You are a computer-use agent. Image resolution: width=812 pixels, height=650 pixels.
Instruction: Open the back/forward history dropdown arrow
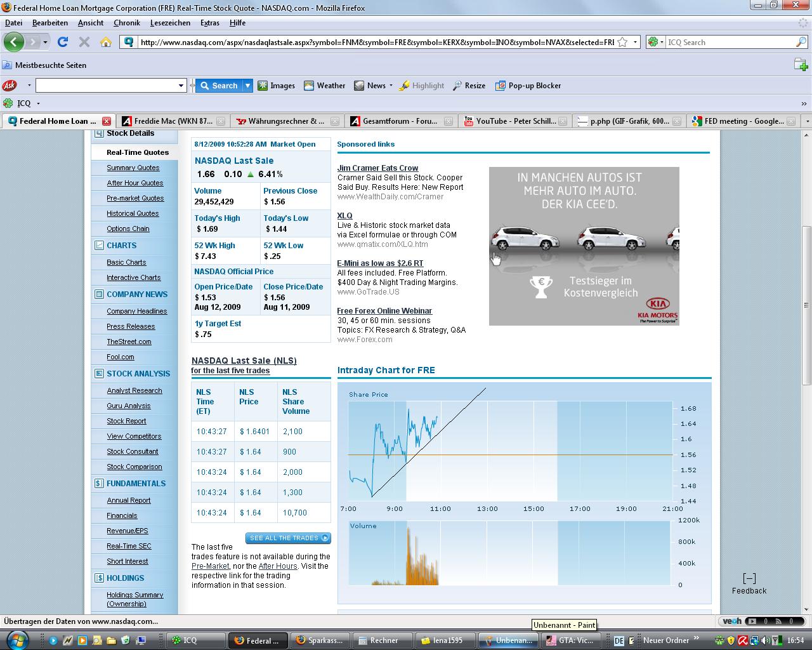[45, 43]
